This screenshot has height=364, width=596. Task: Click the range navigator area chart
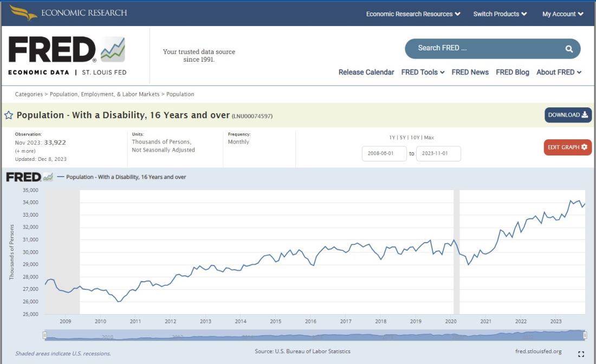tap(315, 335)
